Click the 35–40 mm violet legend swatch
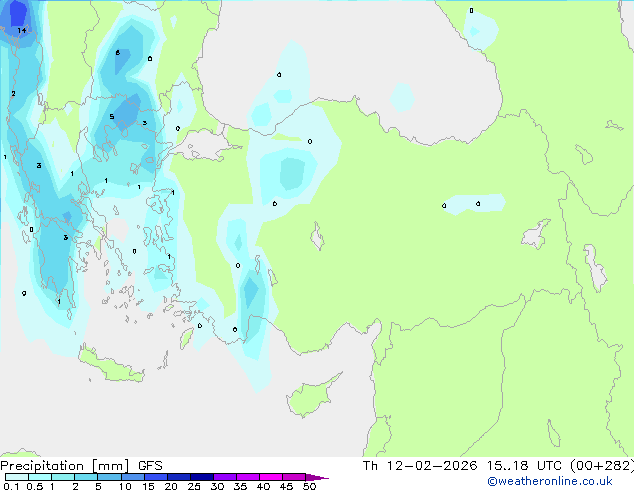Image resolution: width=634 pixels, height=490 pixels. [x=247, y=477]
